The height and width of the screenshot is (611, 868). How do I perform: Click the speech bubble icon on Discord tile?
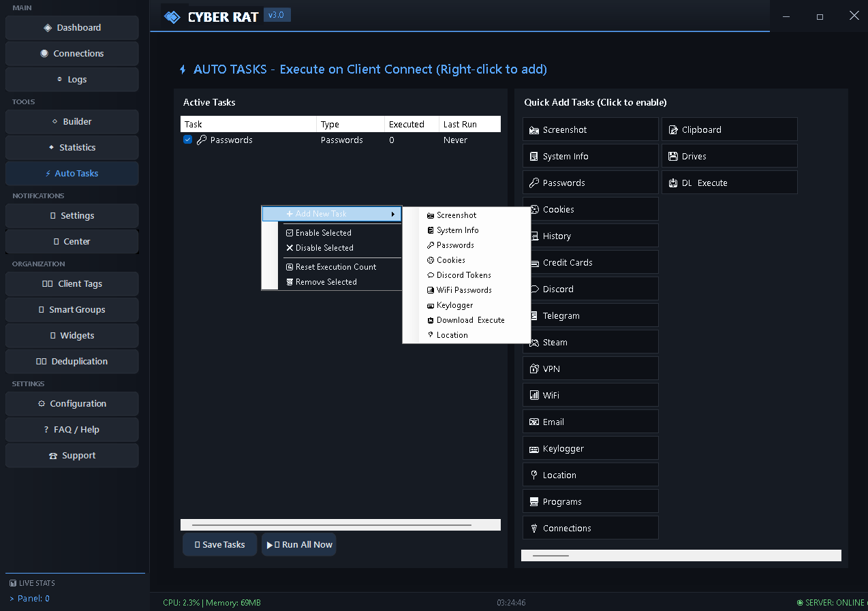click(534, 289)
